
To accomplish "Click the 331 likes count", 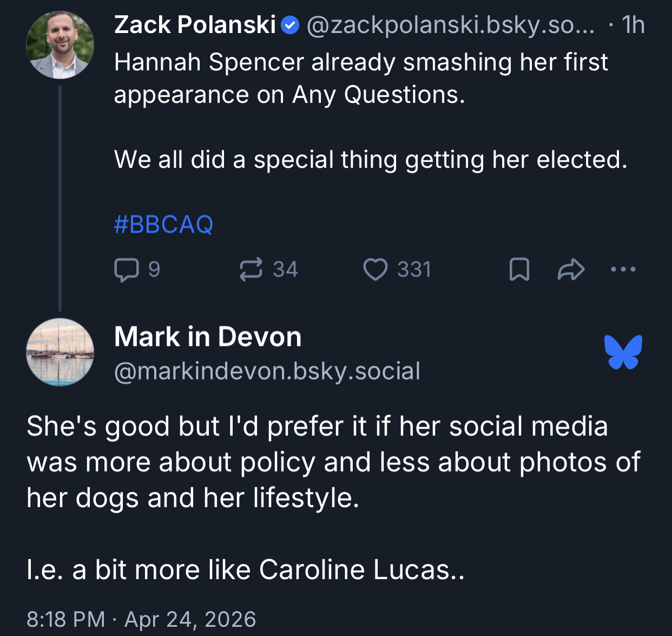I will 414,270.
